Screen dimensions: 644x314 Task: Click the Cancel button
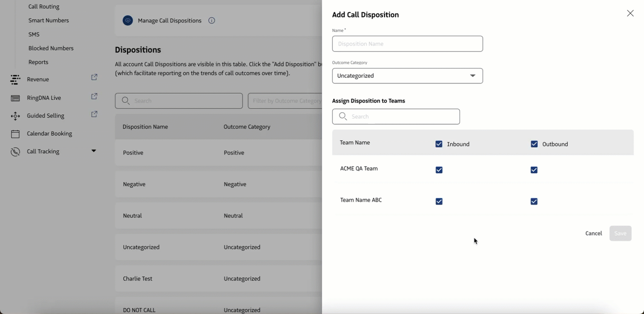click(593, 234)
